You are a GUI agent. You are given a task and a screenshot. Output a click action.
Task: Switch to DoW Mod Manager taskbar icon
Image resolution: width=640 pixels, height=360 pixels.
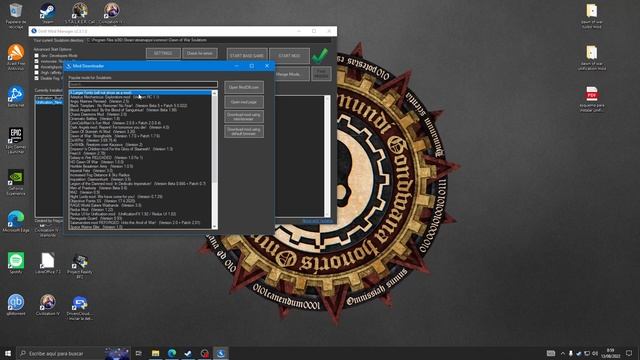coord(221,353)
